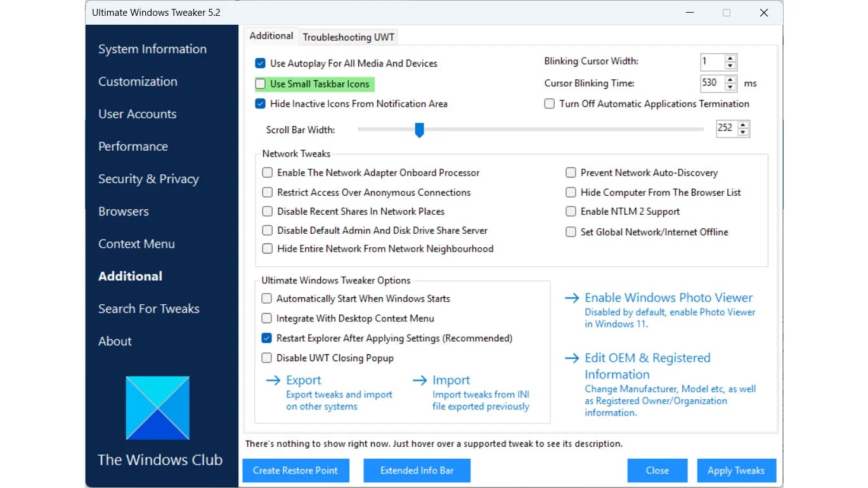The height and width of the screenshot is (488, 868).
Task: Check Integrate With Desktop Context Menu
Action: click(267, 318)
